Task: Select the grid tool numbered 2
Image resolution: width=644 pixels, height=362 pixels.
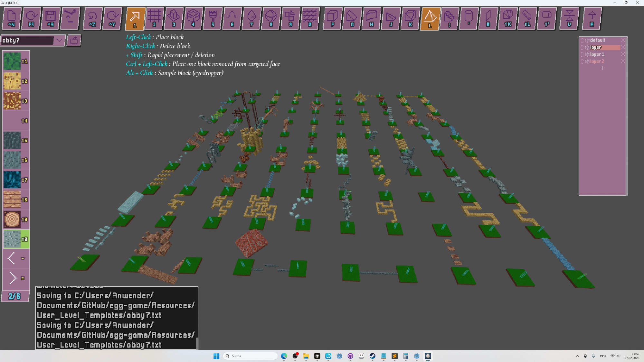Action: [x=154, y=18]
